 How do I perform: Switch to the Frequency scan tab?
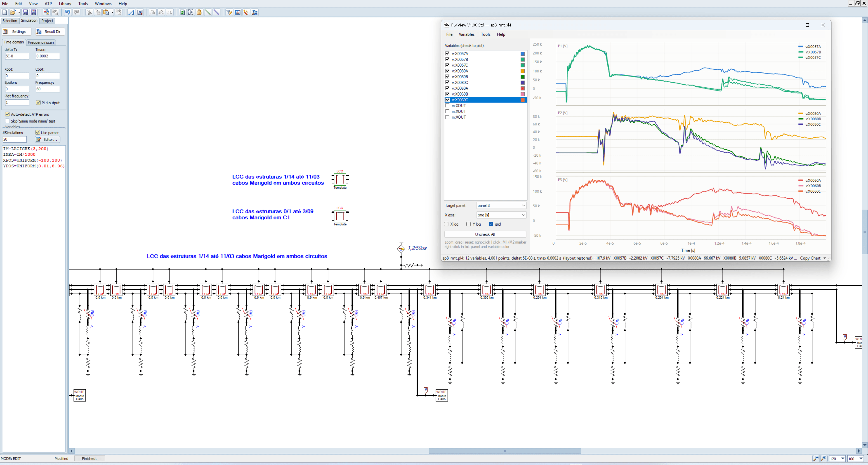tap(41, 43)
